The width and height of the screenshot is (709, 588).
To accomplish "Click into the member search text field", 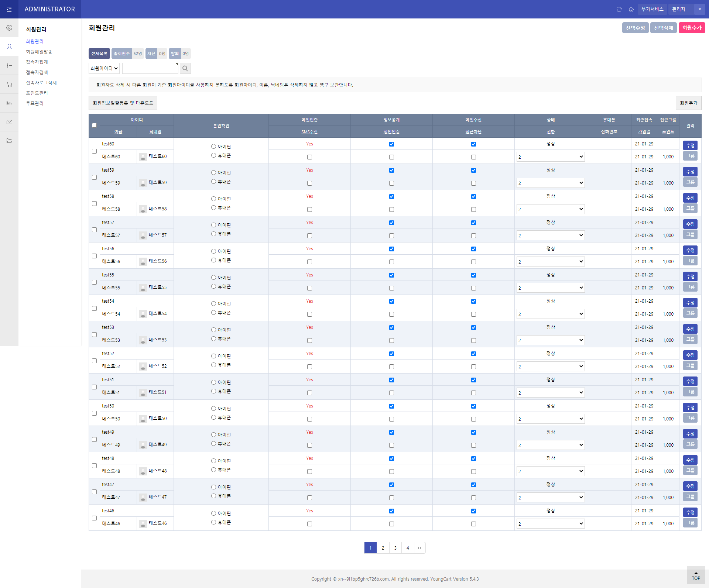I will click(x=150, y=68).
